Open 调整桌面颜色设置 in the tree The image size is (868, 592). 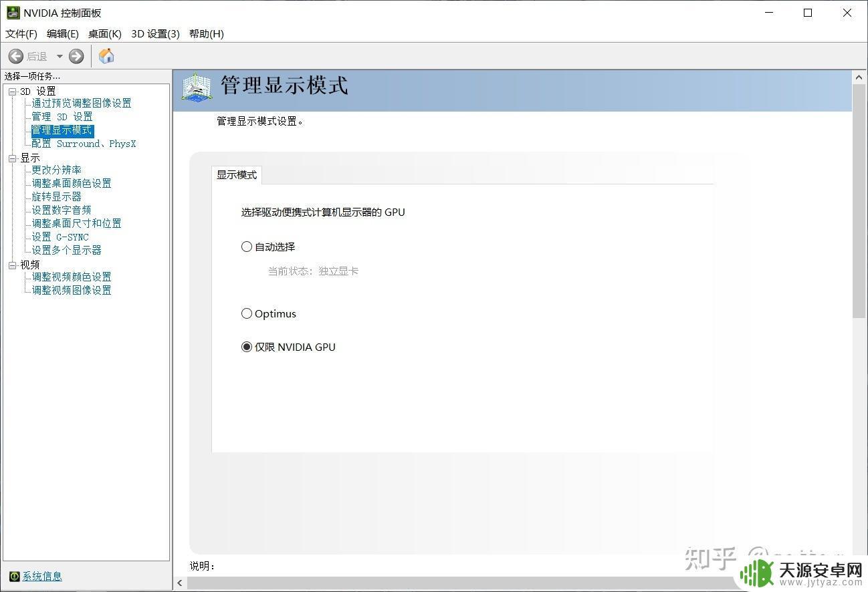click(72, 183)
